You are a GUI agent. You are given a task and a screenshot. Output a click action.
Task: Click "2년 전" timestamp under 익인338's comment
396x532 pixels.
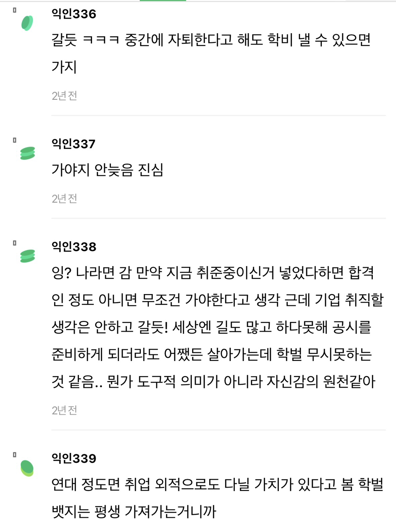point(65,411)
